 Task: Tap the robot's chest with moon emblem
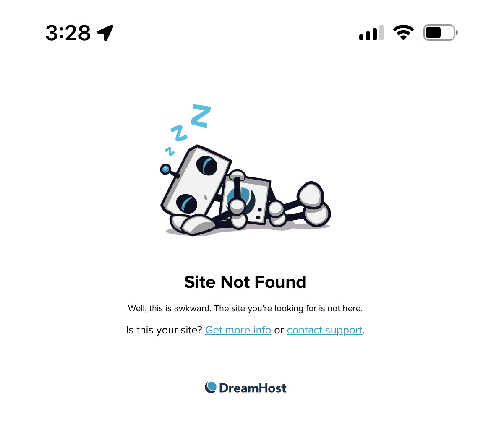245,200
